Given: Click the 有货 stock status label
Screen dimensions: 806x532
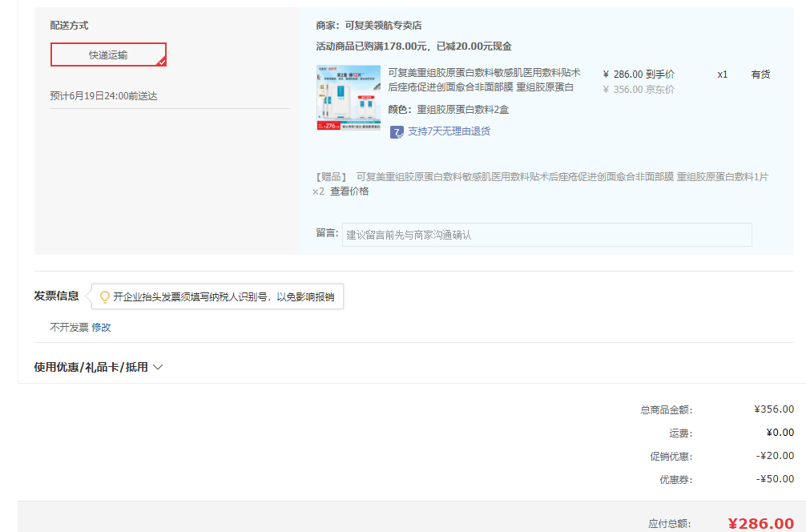Looking at the screenshot, I should (x=760, y=74).
